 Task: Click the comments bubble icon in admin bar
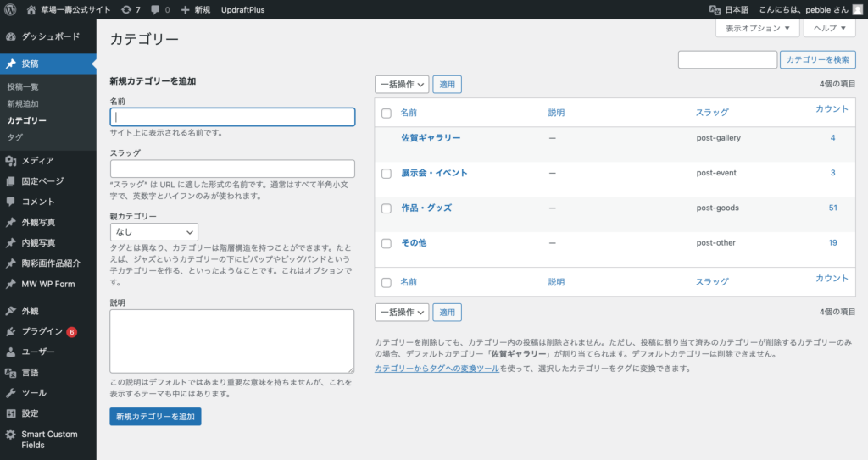155,9
